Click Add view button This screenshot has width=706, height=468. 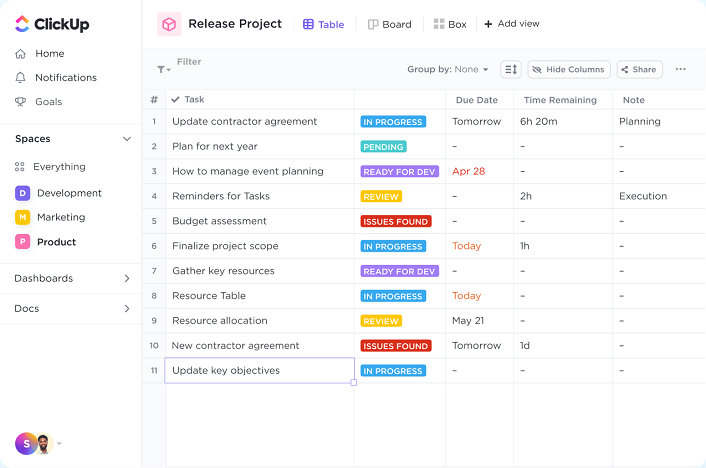point(512,24)
